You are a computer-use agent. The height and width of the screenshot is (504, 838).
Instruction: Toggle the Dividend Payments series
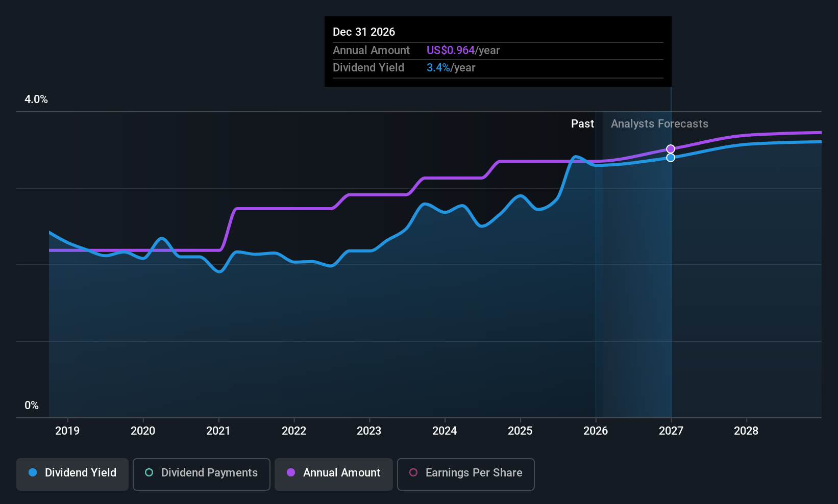click(201, 474)
